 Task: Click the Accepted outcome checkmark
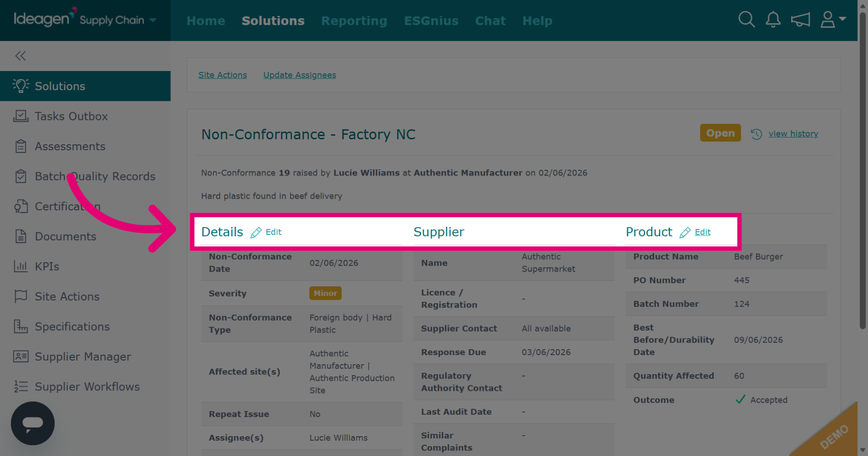(x=740, y=399)
